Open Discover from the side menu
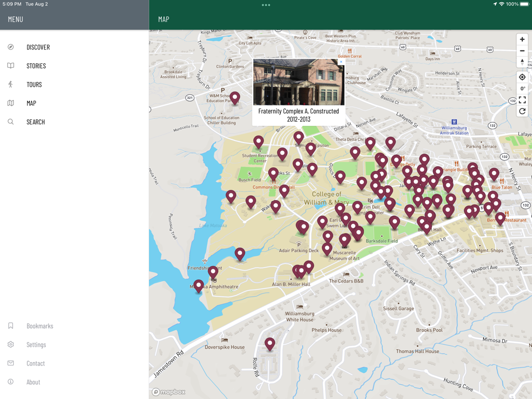 point(38,47)
